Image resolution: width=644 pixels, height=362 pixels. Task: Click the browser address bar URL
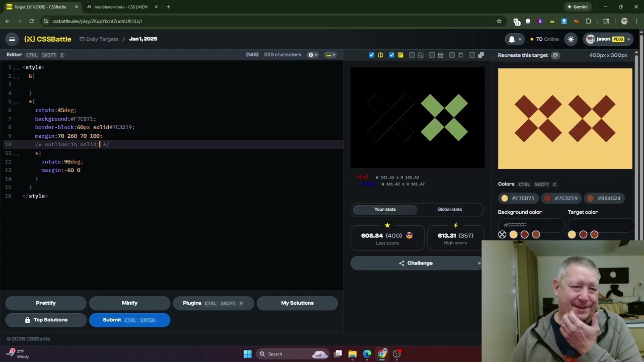click(98, 21)
